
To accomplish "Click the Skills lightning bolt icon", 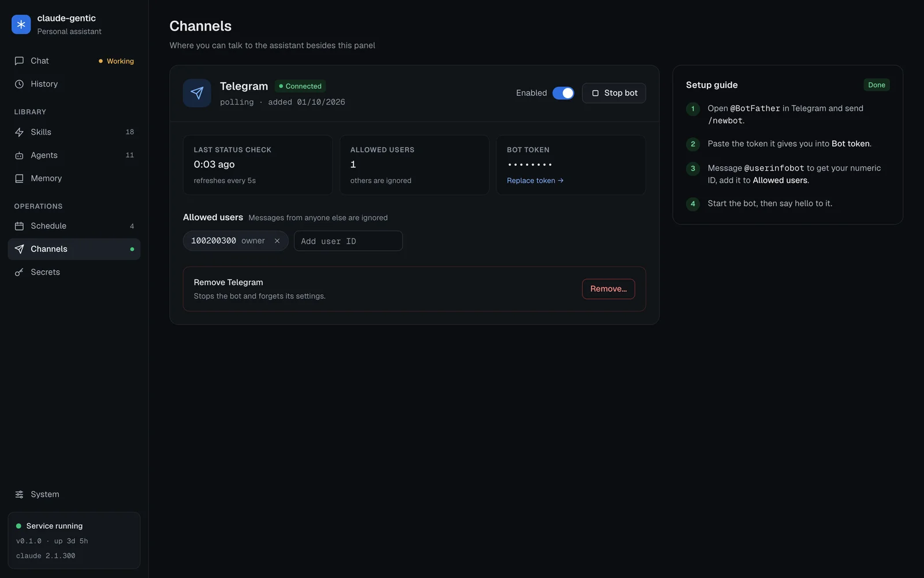I will click(x=19, y=132).
